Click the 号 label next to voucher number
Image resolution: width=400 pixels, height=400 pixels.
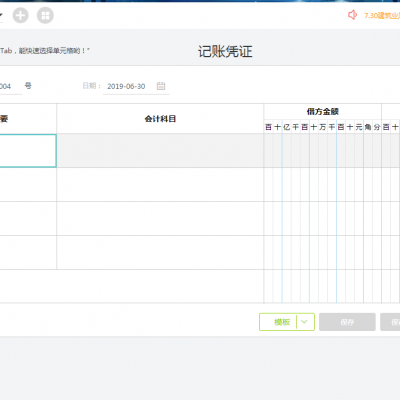(28, 86)
